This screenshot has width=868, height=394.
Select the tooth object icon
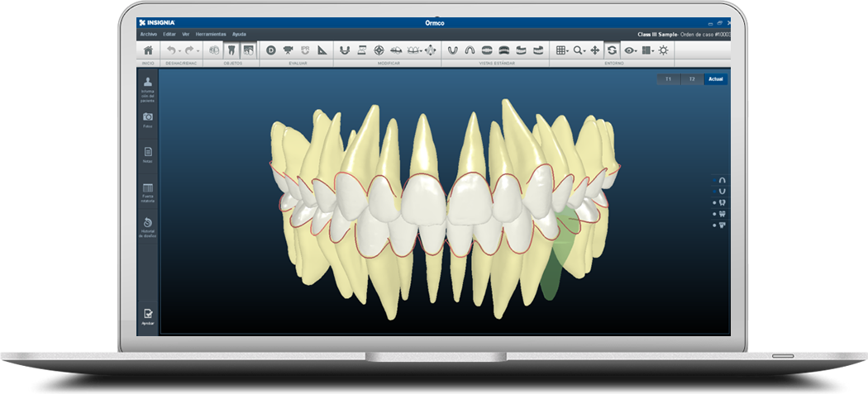pyautogui.click(x=231, y=50)
